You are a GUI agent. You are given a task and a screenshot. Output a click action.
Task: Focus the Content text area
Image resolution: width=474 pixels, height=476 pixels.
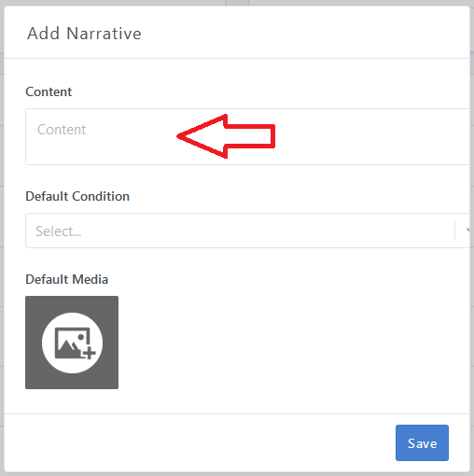pos(247,136)
